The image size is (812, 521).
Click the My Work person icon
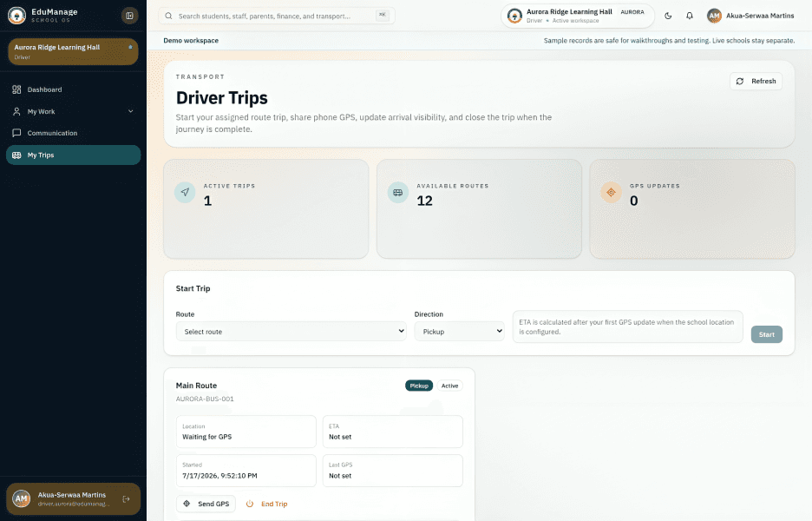(x=16, y=111)
